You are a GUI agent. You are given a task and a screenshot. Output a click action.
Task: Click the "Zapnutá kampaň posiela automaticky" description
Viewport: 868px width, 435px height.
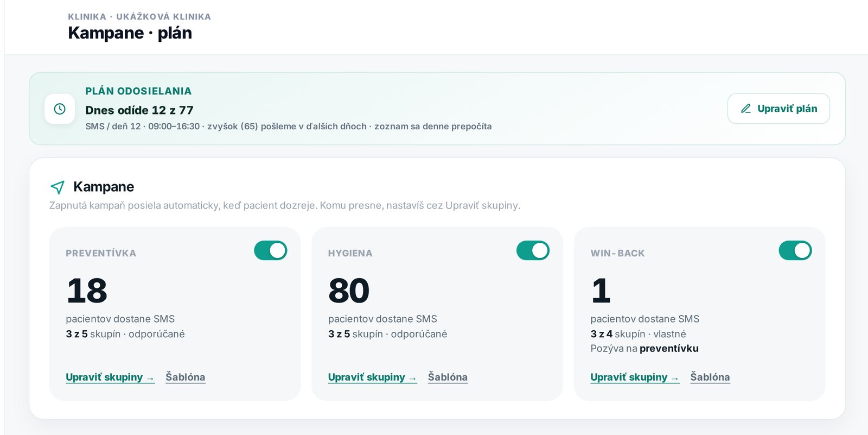[285, 205]
